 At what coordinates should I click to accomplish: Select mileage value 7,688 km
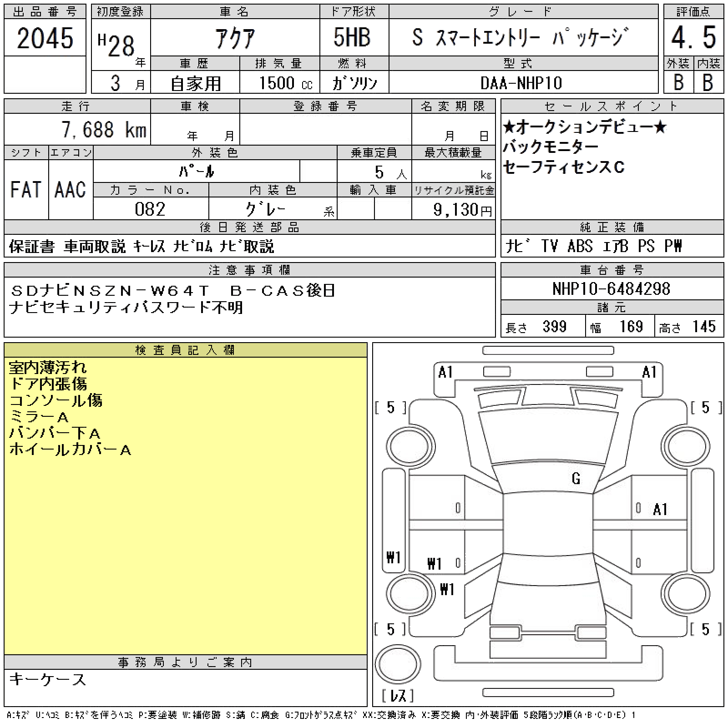[104, 130]
